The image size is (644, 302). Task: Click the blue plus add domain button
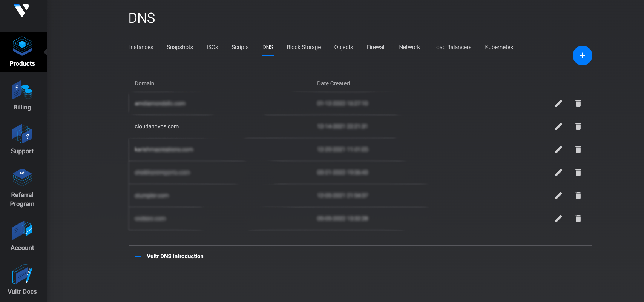(x=582, y=55)
